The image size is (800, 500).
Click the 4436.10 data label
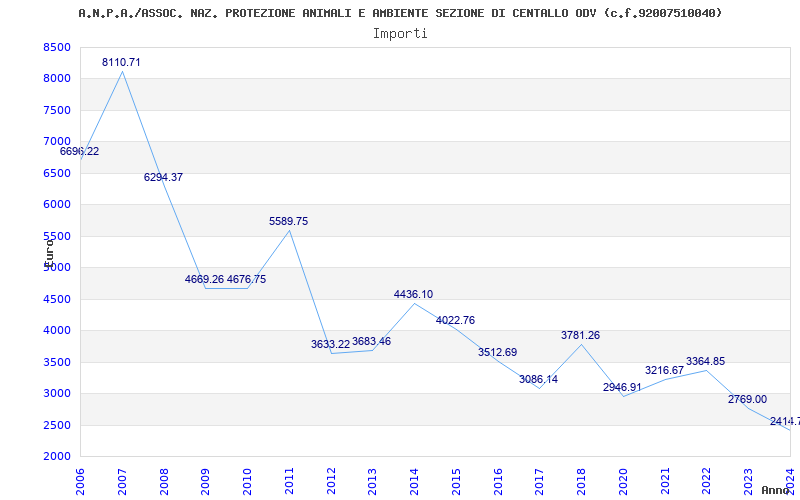(413, 294)
